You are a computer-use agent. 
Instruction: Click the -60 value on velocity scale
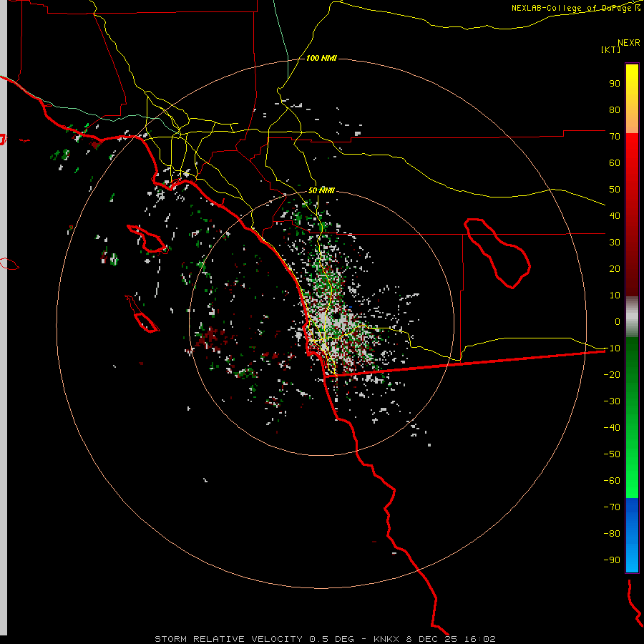click(612, 481)
